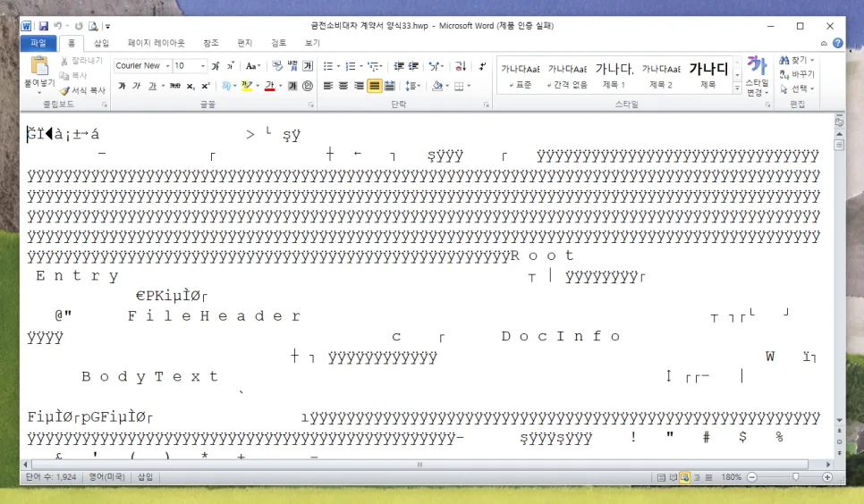Click Increase Indent icon
The width and height of the screenshot is (864, 504).
413,66
